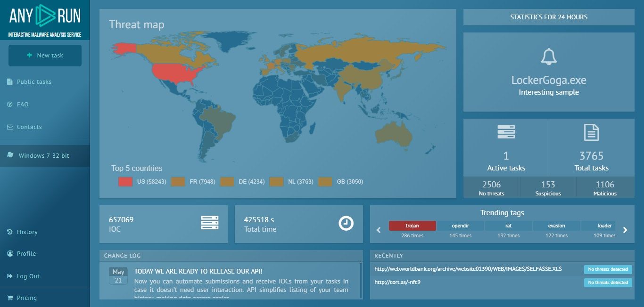Select the loader trending tag

point(599,226)
